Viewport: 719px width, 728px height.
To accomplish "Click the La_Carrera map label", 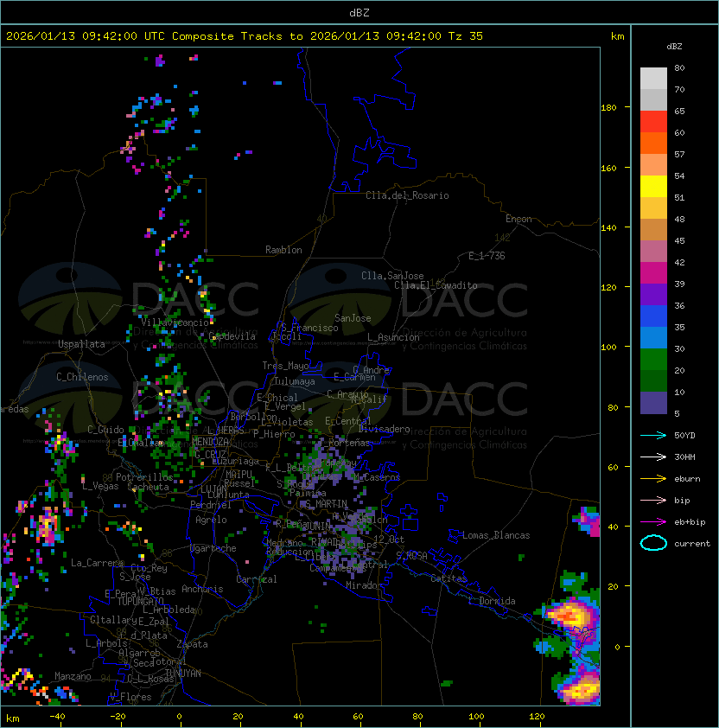I will pos(97,563).
